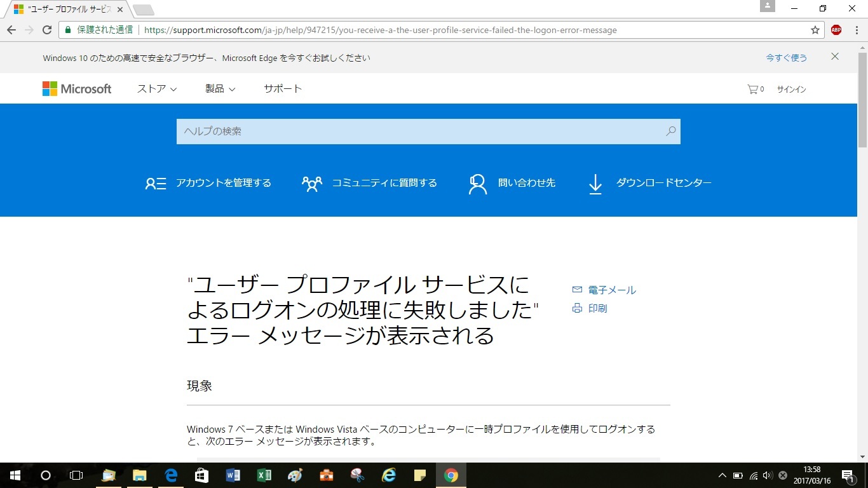The image size is (868, 488).
Task: Click the search magnifier icon
Action: pos(671,132)
